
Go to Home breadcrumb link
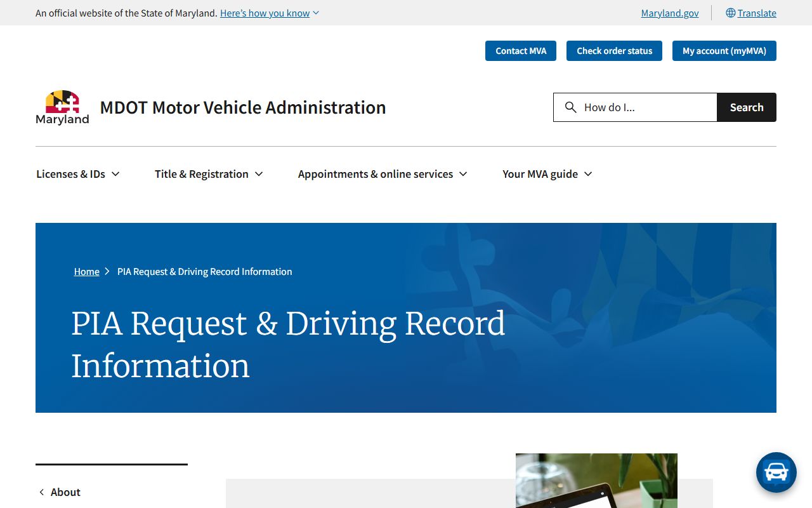click(87, 271)
